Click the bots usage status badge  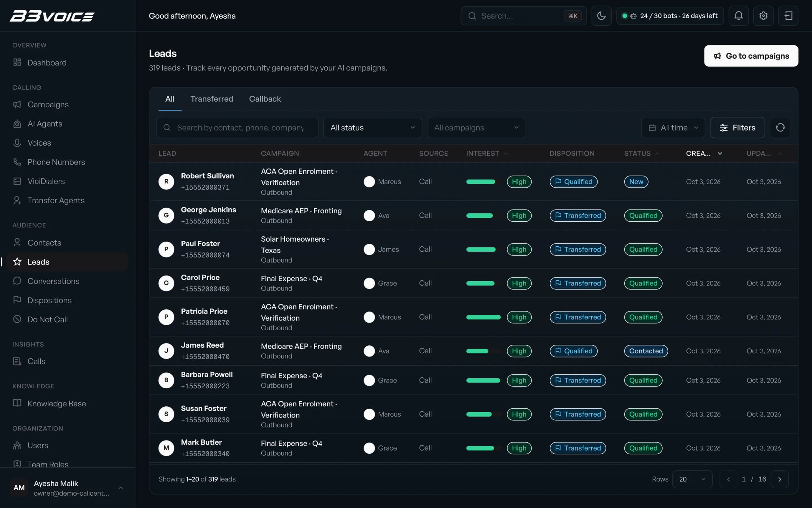click(x=670, y=16)
